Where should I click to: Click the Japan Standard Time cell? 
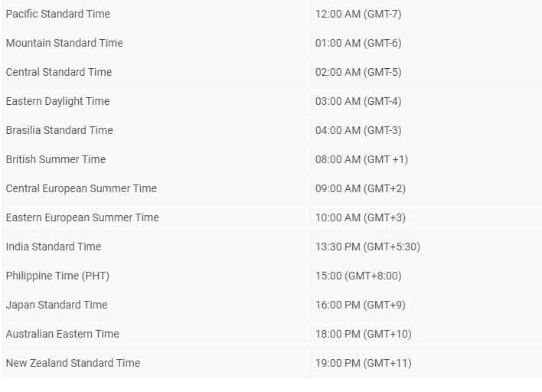[57, 305]
